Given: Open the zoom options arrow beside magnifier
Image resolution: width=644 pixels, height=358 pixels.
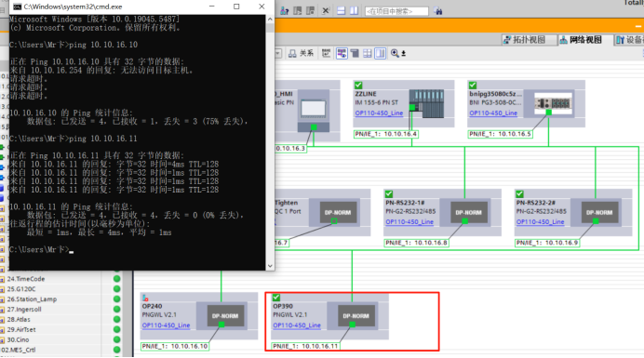Looking at the screenshot, I should pos(404,54).
